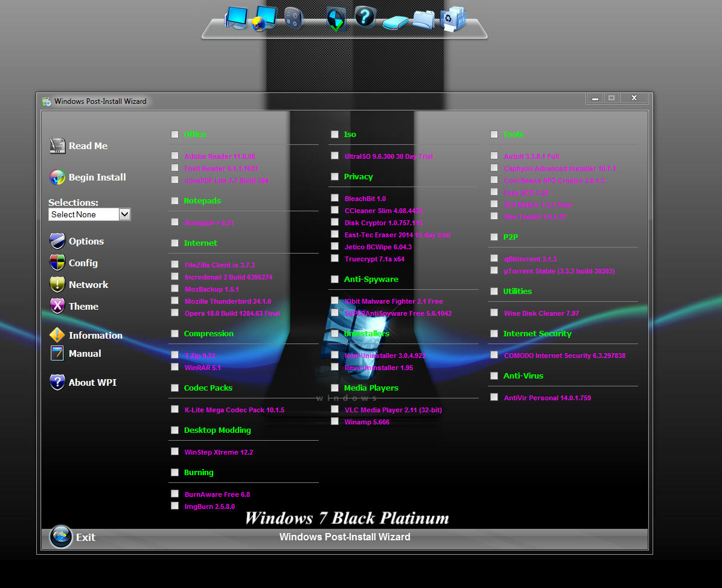This screenshot has height=588, width=722.
Task: Check the Adobe Reader 11.0.05 box
Action: point(174,156)
